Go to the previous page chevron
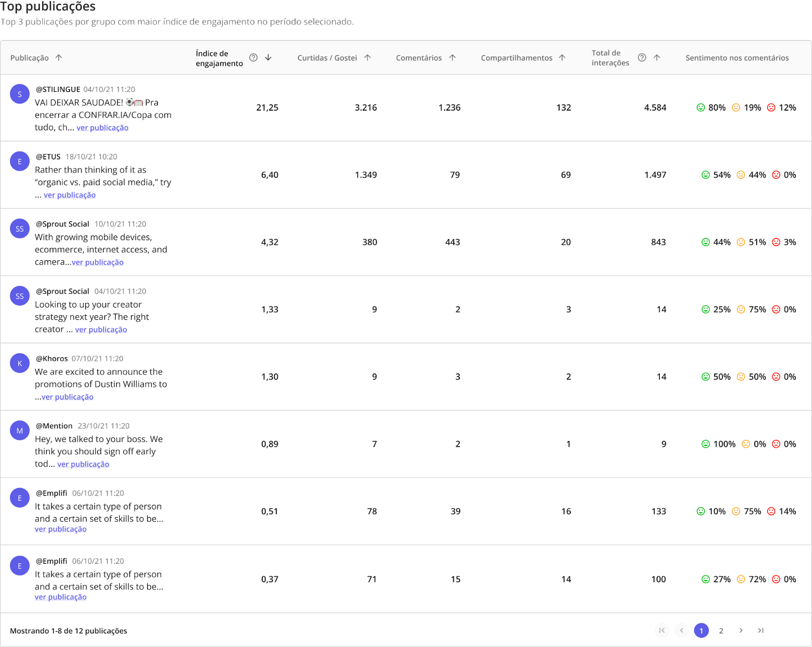The height and width of the screenshot is (647, 812). [x=682, y=630]
